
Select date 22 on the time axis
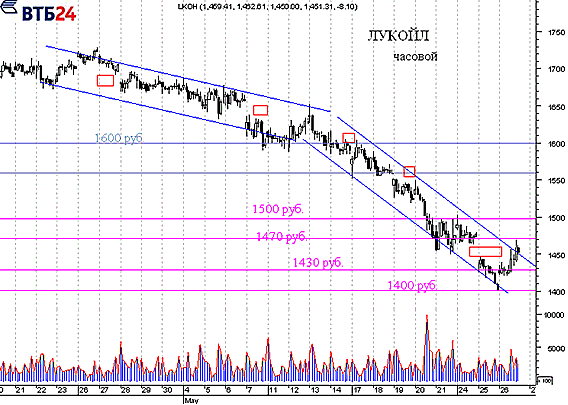[41, 391]
